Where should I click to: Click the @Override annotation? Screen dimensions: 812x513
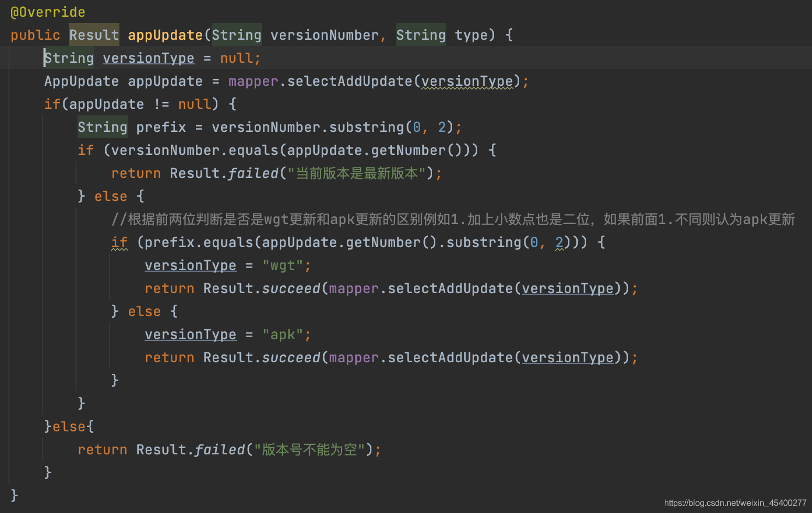(x=48, y=12)
